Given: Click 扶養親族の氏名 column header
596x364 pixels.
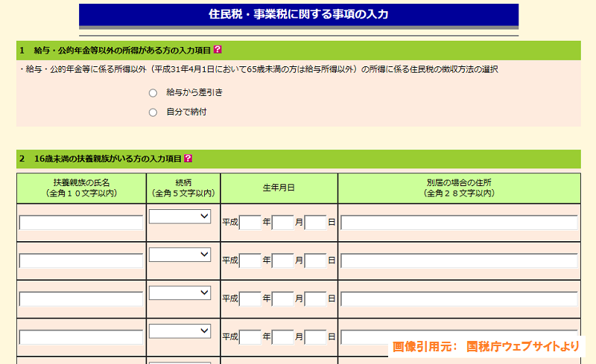Looking at the screenshot, I should pos(81,188).
